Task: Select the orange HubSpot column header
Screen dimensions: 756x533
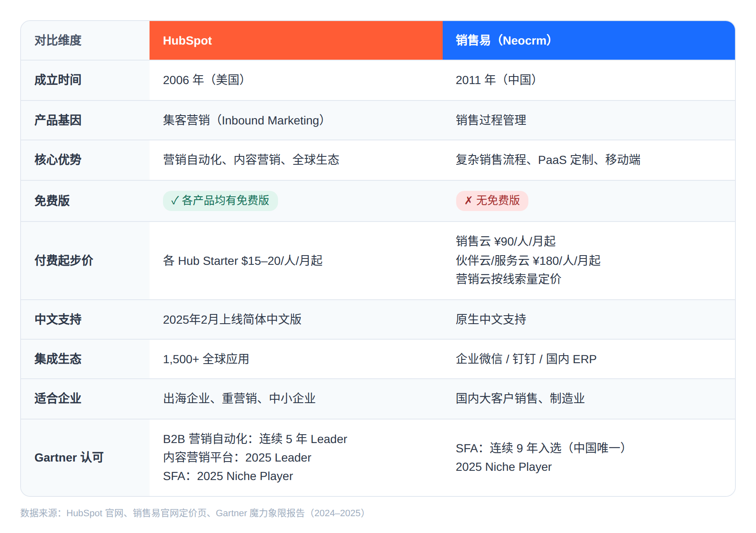Action: point(296,40)
